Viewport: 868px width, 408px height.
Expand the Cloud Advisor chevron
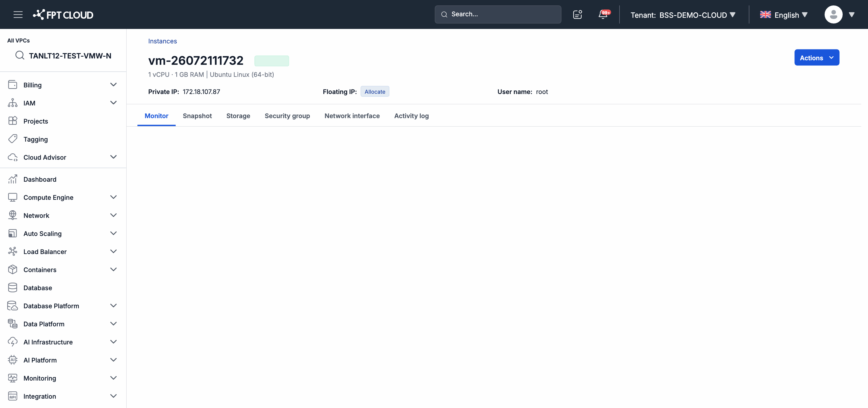(x=114, y=157)
